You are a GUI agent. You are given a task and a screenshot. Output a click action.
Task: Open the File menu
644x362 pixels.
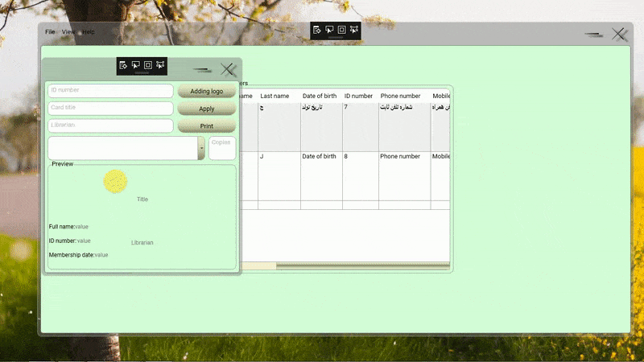(50, 31)
